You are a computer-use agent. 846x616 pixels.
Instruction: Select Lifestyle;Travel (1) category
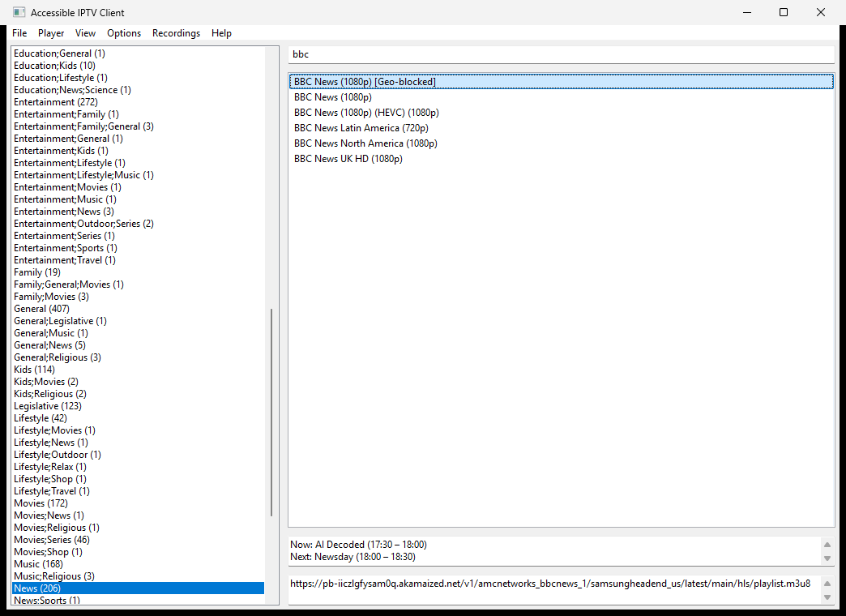[x=138, y=491]
